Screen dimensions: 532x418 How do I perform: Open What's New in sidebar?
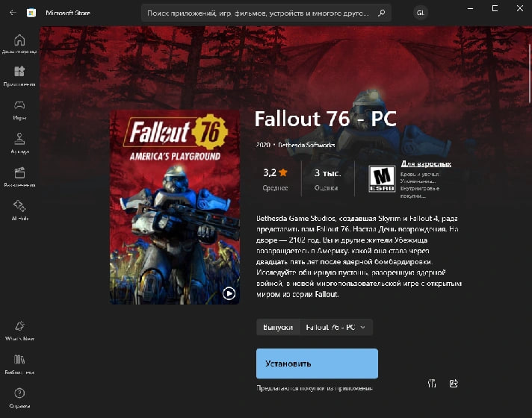(19, 330)
